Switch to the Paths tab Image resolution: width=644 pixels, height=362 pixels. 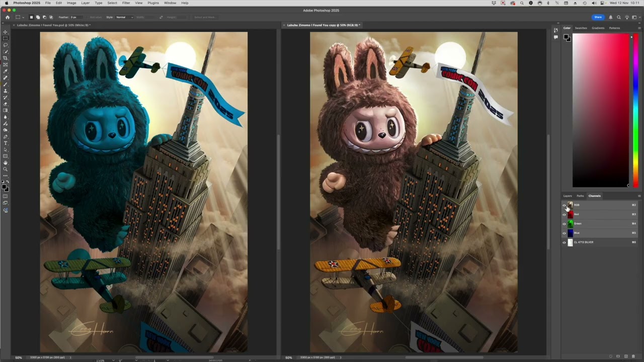[x=580, y=196]
